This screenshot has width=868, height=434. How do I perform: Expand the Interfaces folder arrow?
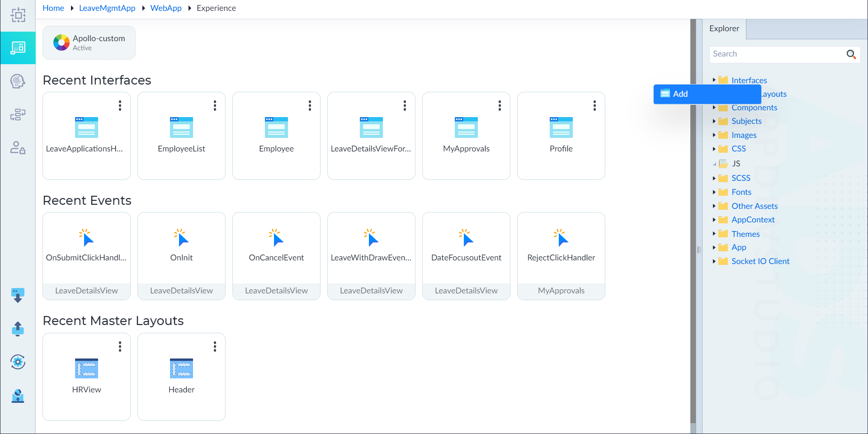pos(714,80)
